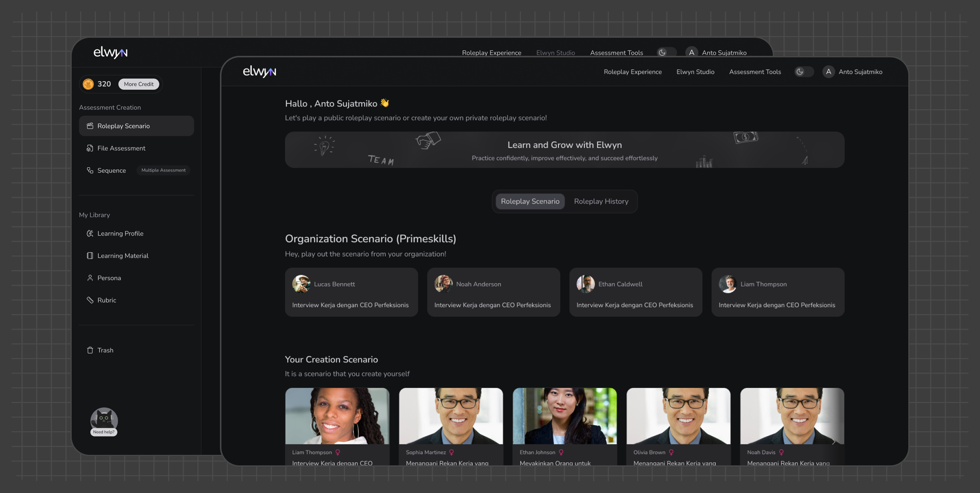Click the Roleplay Scenario sidebar icon

tap(90, 126)
